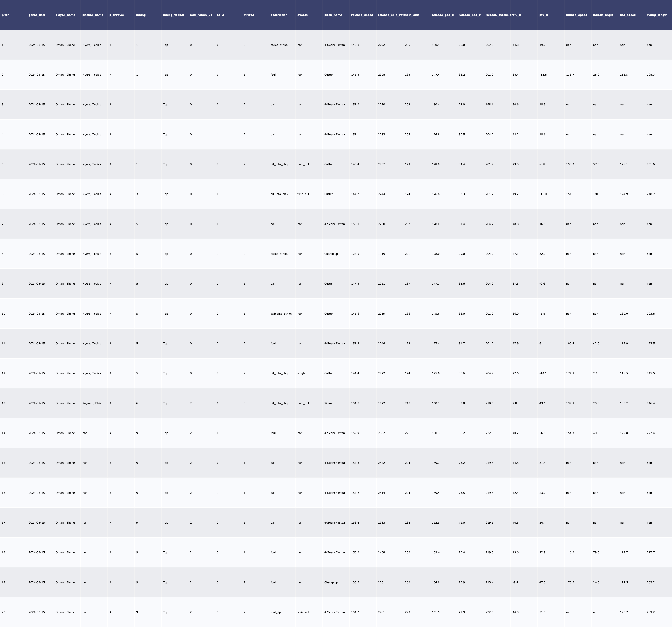Select release speed value 127.0
672x627 pixels.
(x=355, y=254)
